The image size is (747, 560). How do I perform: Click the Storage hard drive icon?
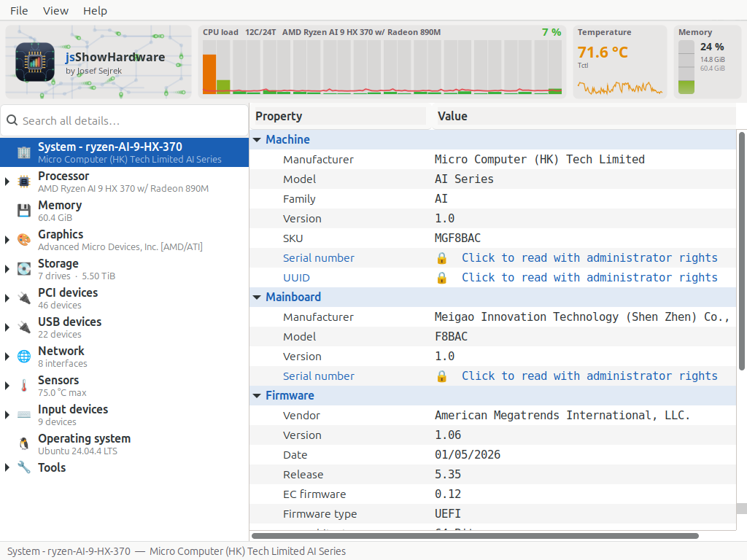[x=24, y=268]
